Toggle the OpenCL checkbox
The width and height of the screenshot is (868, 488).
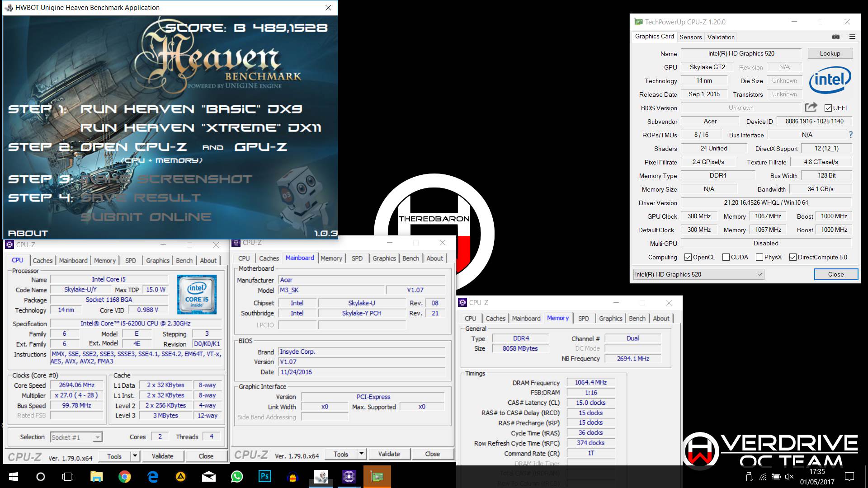[688, 257]
